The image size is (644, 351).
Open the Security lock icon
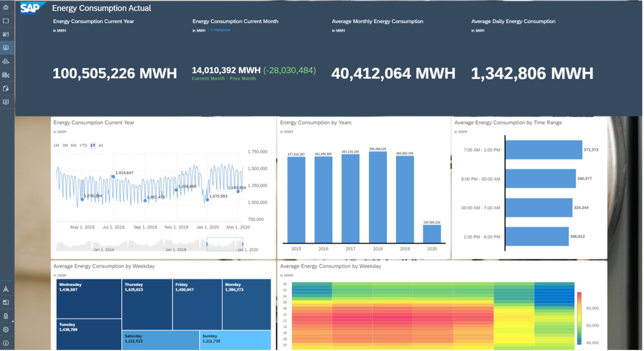pyautogui.click(x=6, y=316)
